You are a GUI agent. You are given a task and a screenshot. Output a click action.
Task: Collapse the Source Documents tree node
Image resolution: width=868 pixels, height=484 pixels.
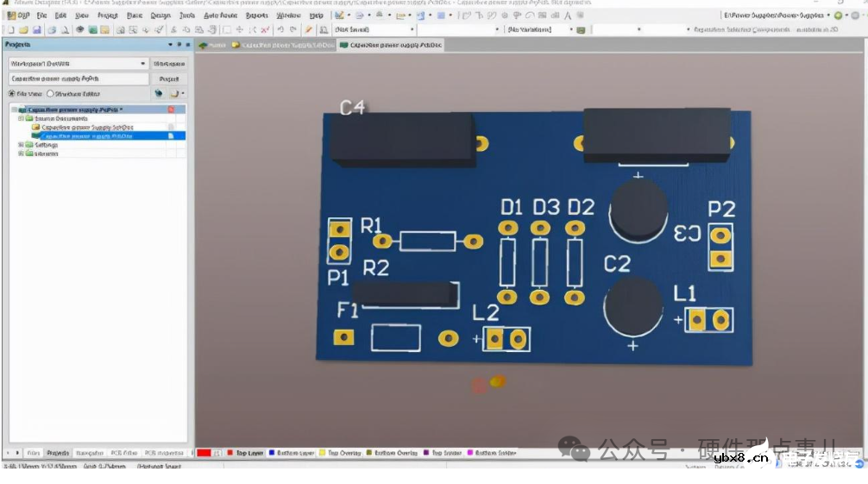point(21,119)
